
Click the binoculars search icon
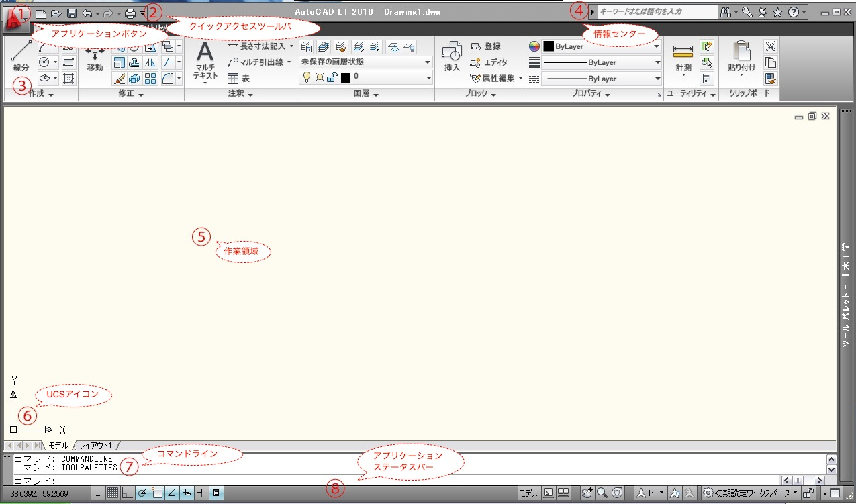coord(726,12)
